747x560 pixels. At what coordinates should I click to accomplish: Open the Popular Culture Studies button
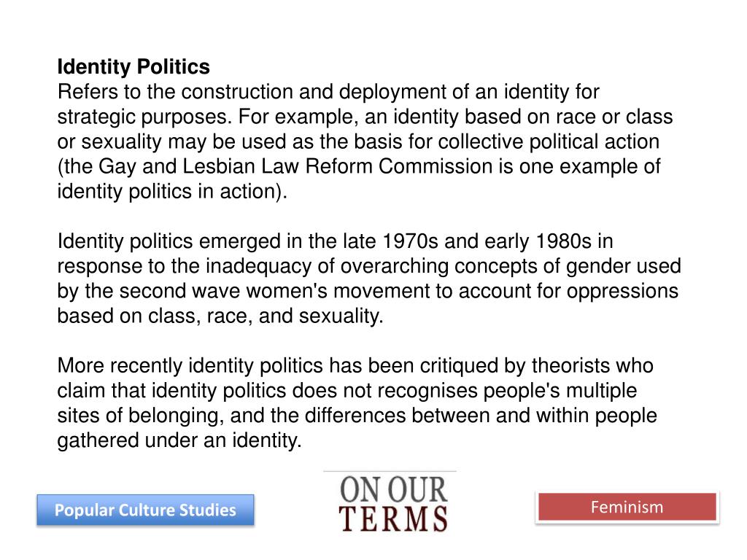click(x=145, y=510)
